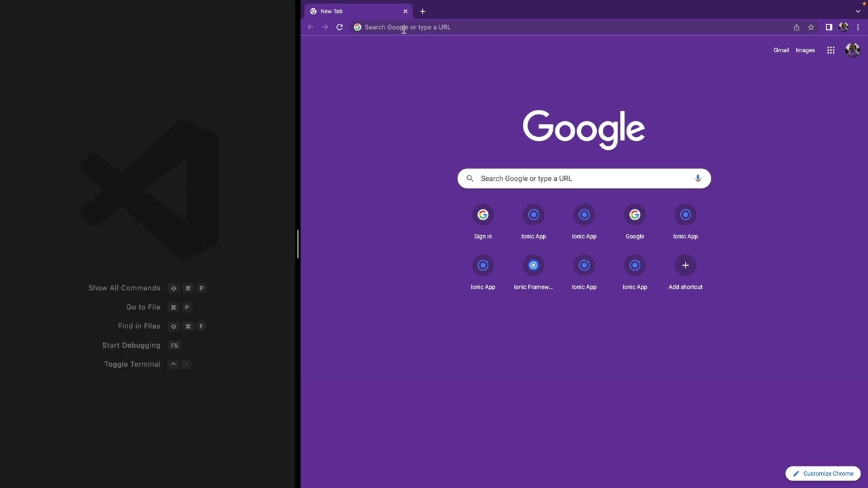868x488 pixels.
Task: Click the Google logo
Action: coord(584,129)
